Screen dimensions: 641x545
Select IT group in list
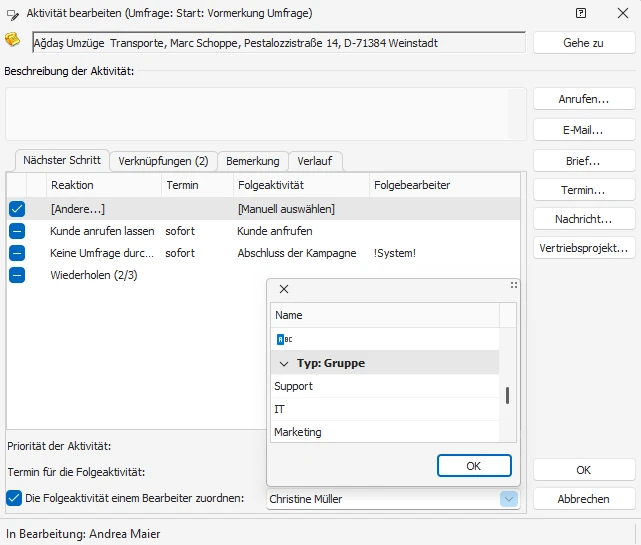click(x=385, y=409)
